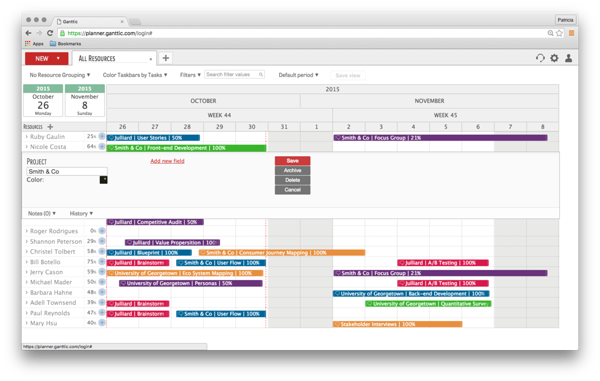Click the Archive button
600x381 pixels.
click(292, 170)
